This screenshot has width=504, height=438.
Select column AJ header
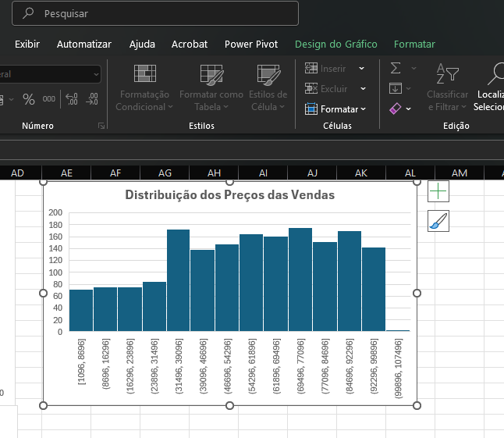[x=312, y=173]
